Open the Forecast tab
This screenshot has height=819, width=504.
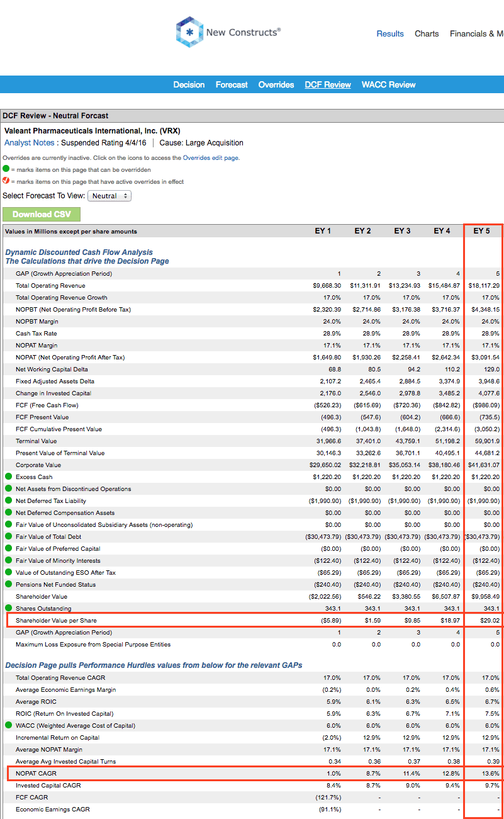point(232,84)
